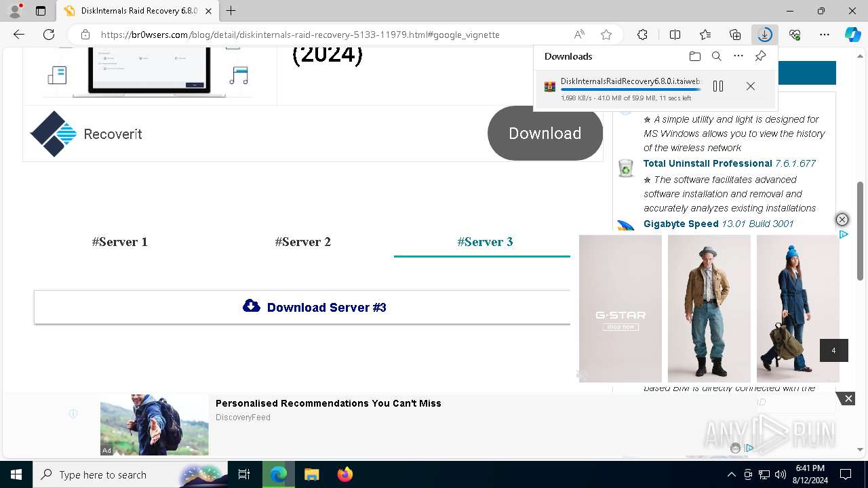Switch to #Server 1 tab
This screenshot has height=488, width=868.
(x=120, y=242)
